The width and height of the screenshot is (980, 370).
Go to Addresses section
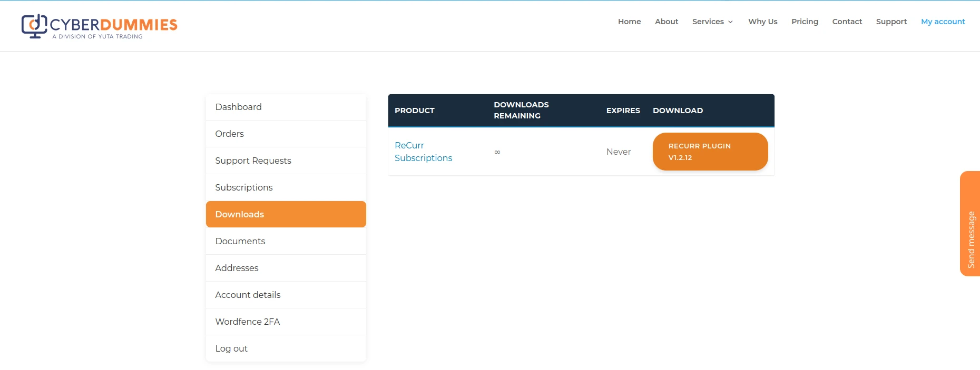point(286,268)
